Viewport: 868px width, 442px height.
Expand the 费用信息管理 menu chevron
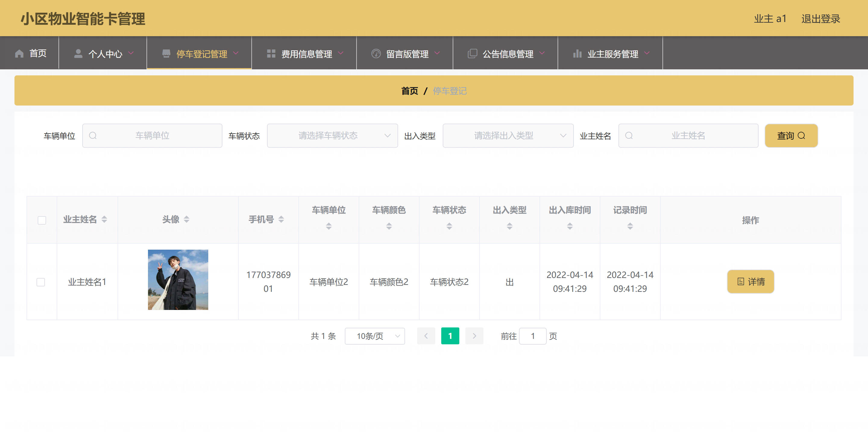coord(341,53)
